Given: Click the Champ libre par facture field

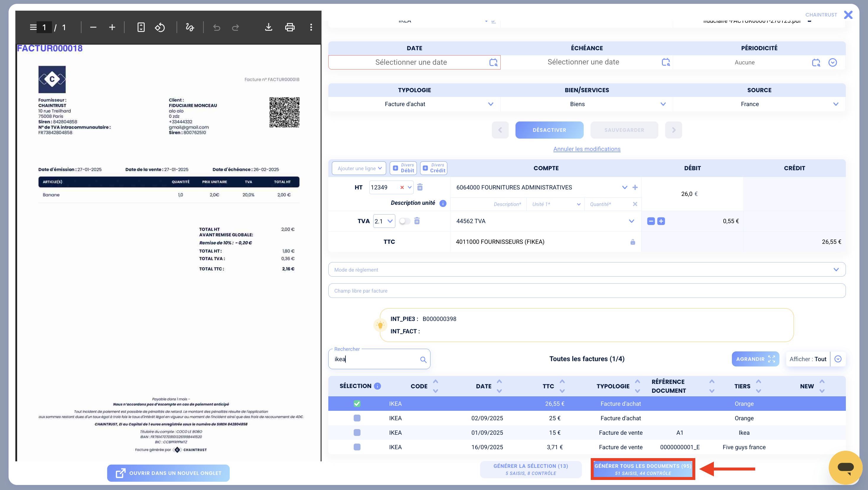Looking at the screenshot, I should pyautogui.click(x=587, y=291).
